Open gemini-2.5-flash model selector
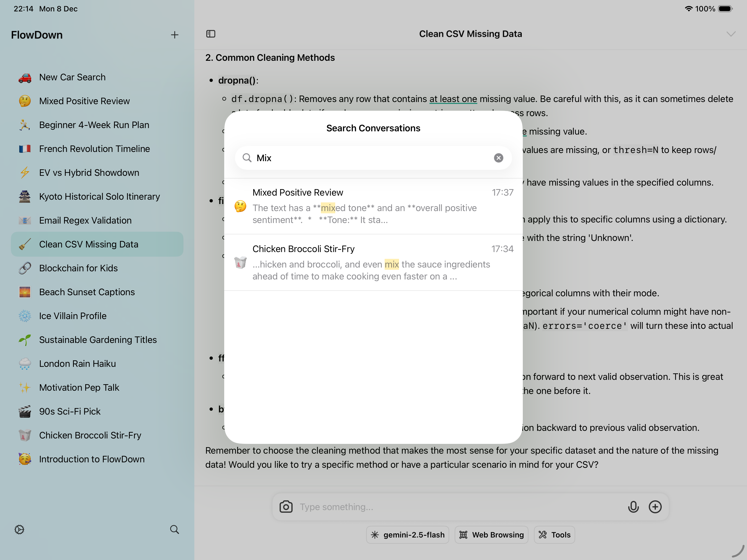The height and width of the screenshot is (560, 747). pyautogui.click(x=408, y=535)
